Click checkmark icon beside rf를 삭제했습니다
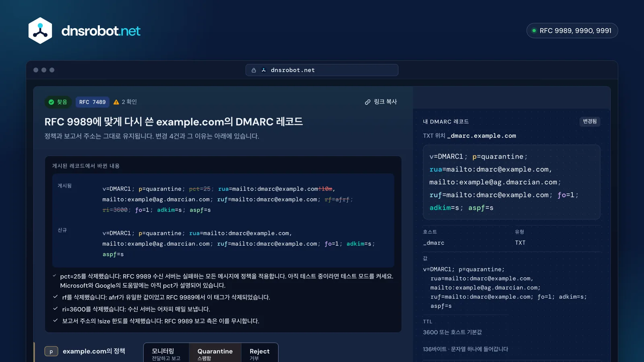Image resolution: width=644 pixels, height=362 pixels. coord(55,297)
